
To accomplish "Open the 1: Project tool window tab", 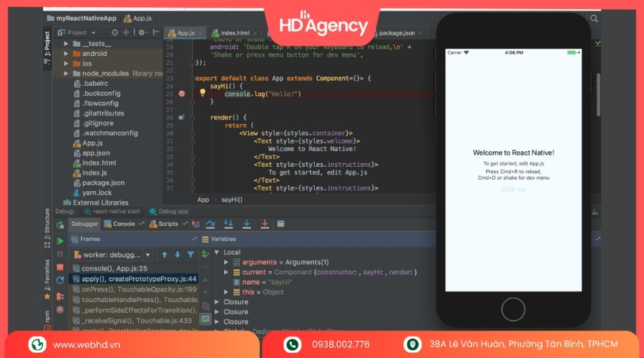I will tap(47, 48).
